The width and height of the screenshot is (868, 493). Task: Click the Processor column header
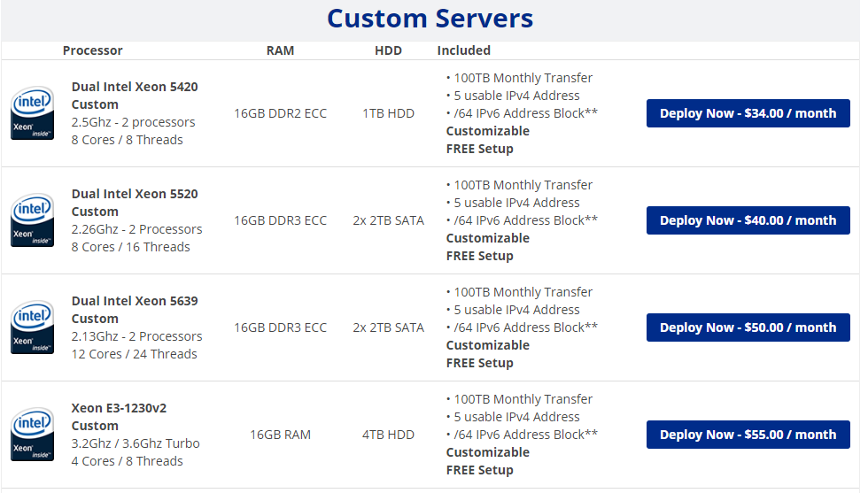(92, 50)
